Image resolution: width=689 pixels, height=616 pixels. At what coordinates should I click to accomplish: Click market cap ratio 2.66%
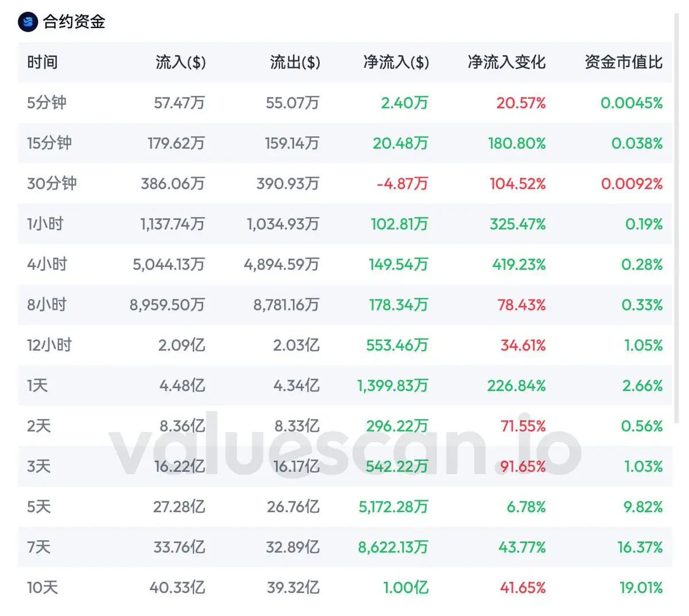point(642,385)
